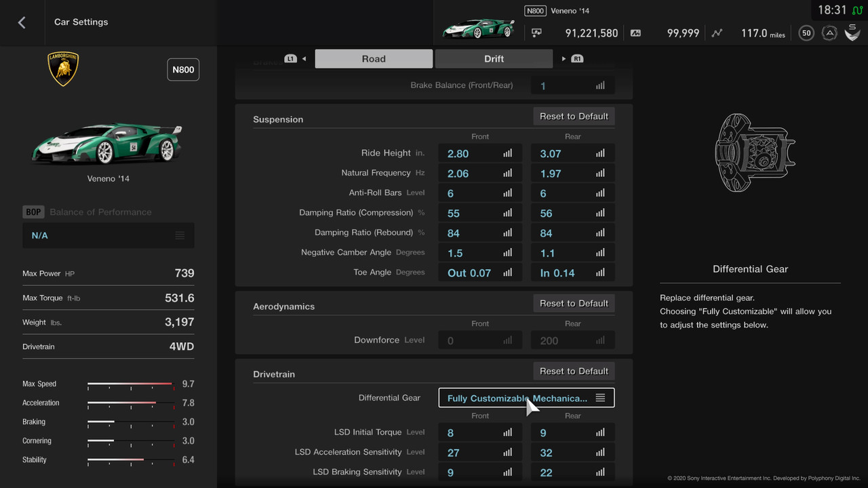Image resolution: width=868 pixels, height=488 pixels.
Task: Click the 18:31 clock display
Action: pos(832,10)
